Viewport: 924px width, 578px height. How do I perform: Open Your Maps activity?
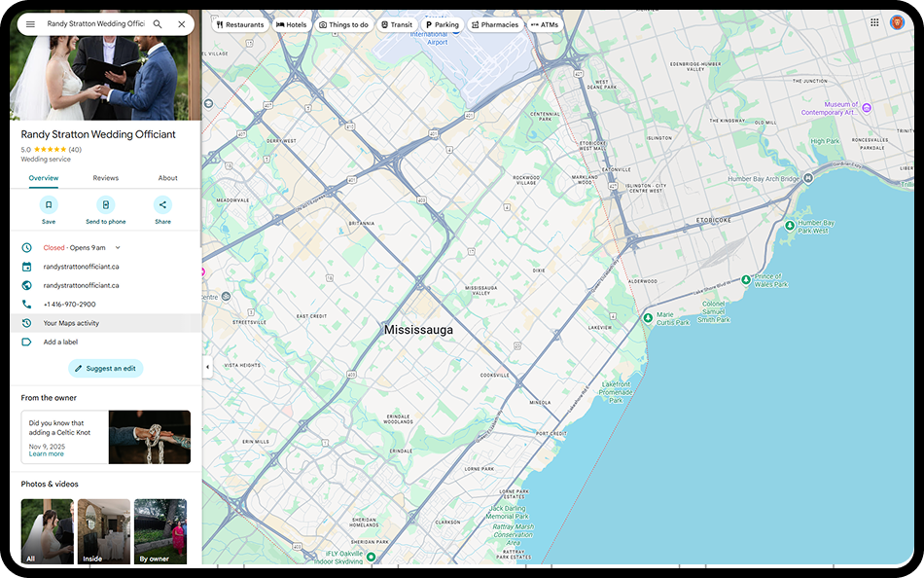pos(105,323)
